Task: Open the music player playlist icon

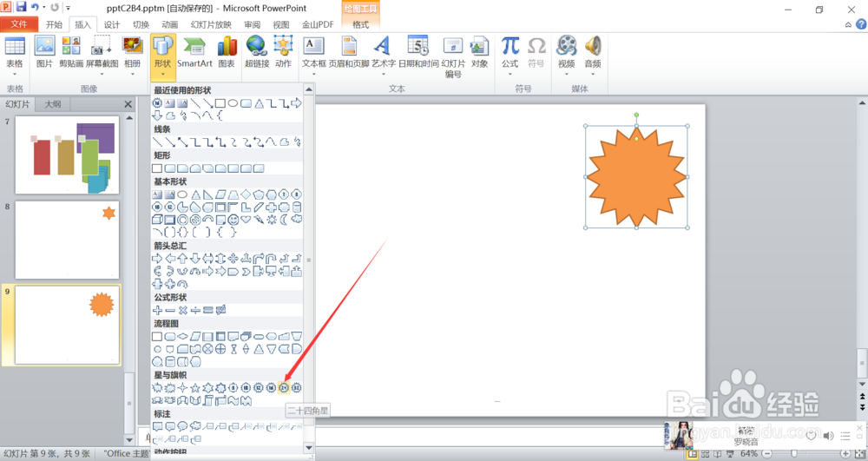Action: coord(845,436)
